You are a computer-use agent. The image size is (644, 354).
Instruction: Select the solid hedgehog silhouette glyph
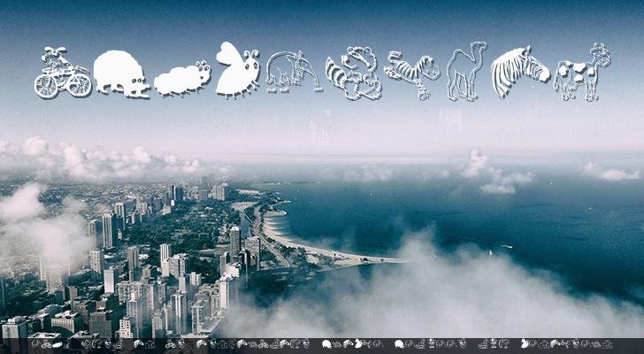121,73
